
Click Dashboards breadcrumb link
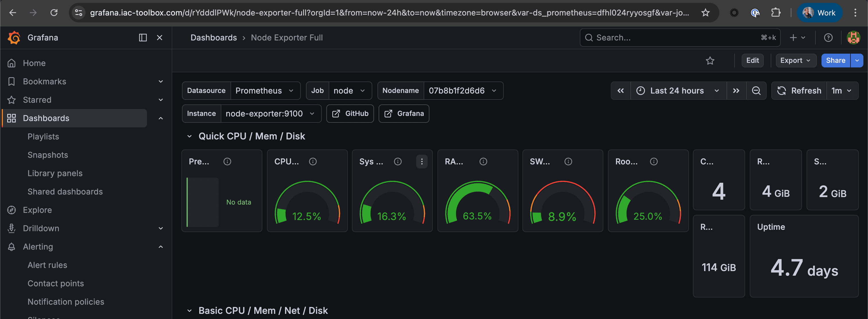pyautogui.click(x=214, y=37)
